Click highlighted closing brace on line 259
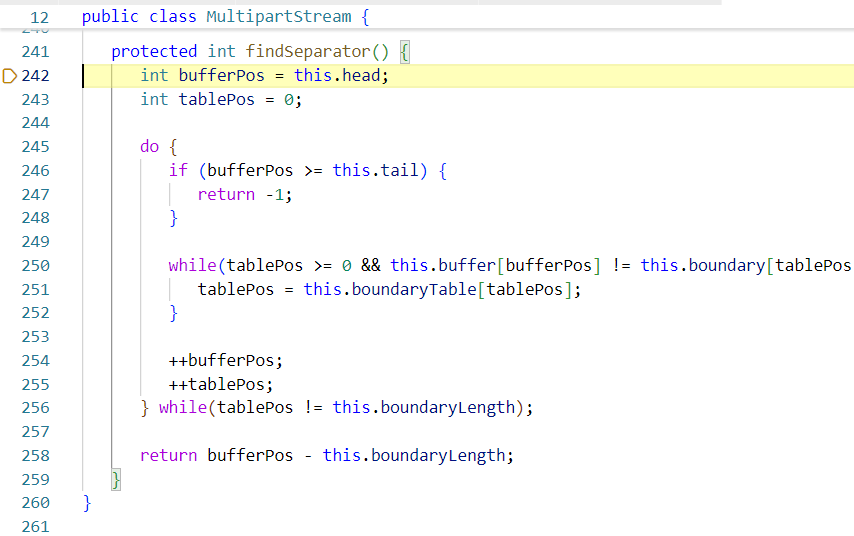Screen dimensions: 854x536 click(x=116, y=480)
